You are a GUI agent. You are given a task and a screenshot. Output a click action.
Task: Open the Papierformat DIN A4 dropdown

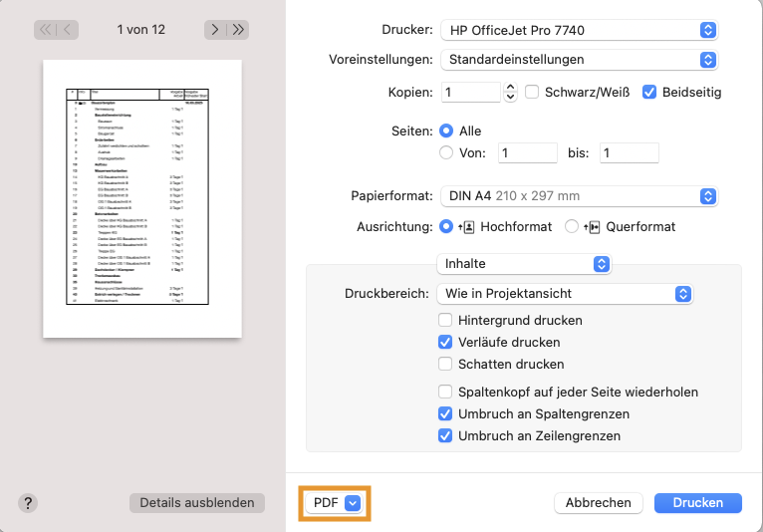pyautogui.click(x=579, y=196)
